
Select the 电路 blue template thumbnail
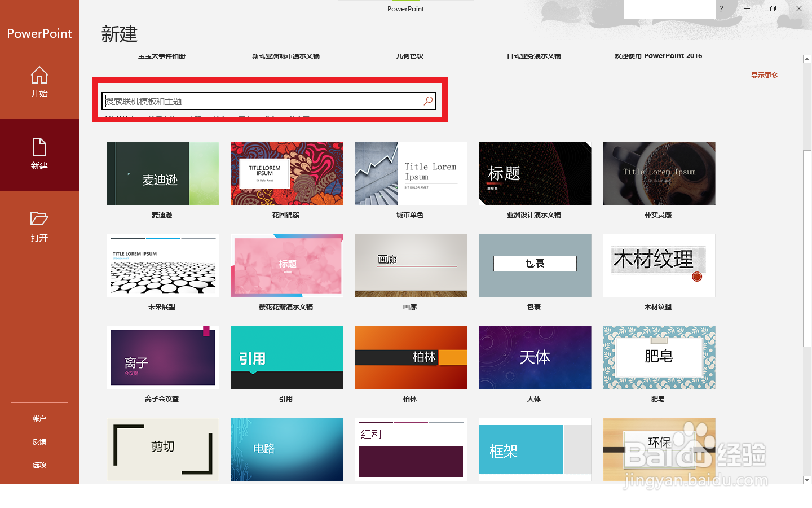[287, 449]
